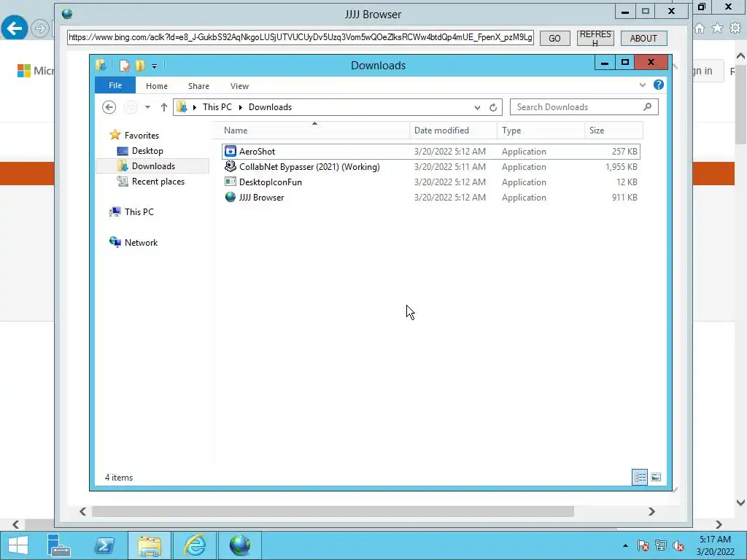This screenshot has width=747, height=560.
Task: Click Internet Explorer Back arrow button
Action: [15, 28]
